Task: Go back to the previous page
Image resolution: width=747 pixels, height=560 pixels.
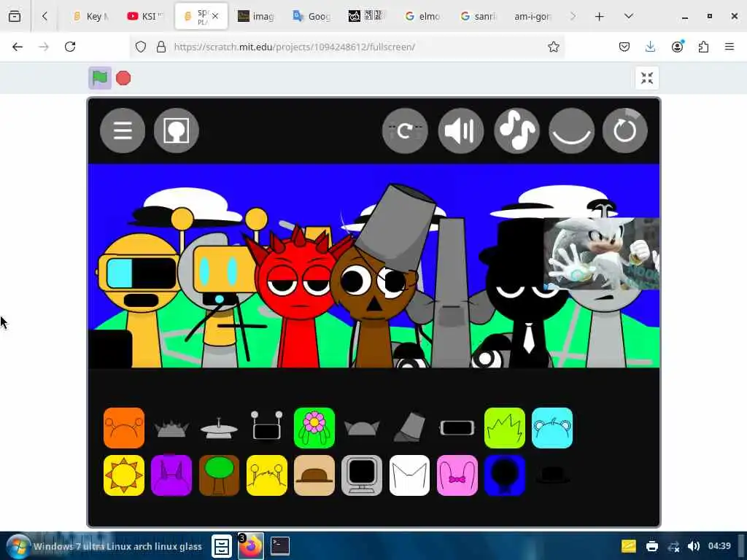Action: pyautogui.click(x=18, y=47)
